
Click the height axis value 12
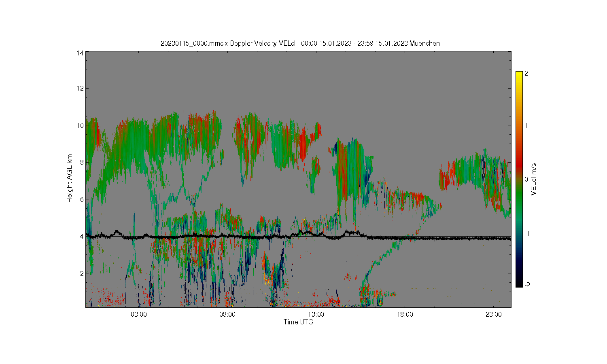pos(81,88)
